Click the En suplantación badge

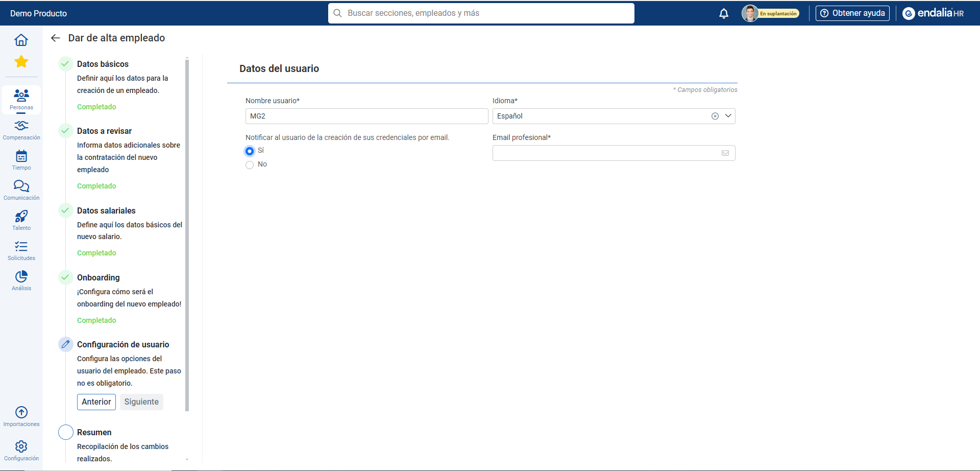pos(778,14)
